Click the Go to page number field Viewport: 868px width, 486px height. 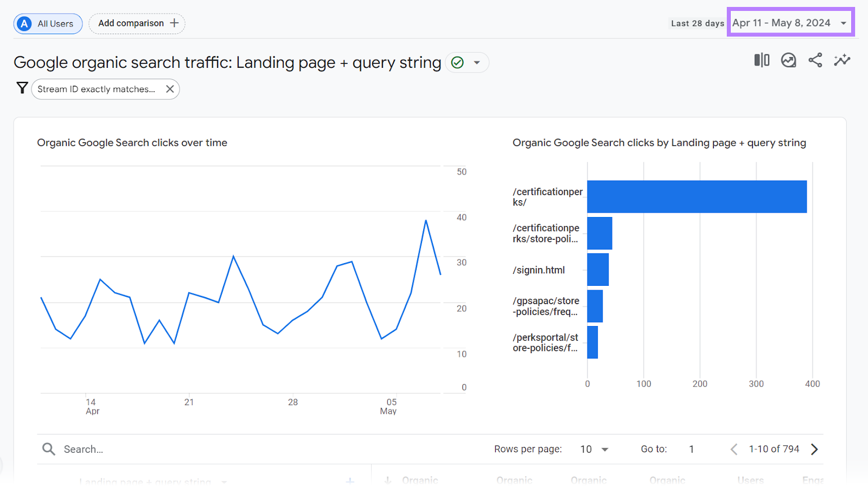(x=692, y=449)
